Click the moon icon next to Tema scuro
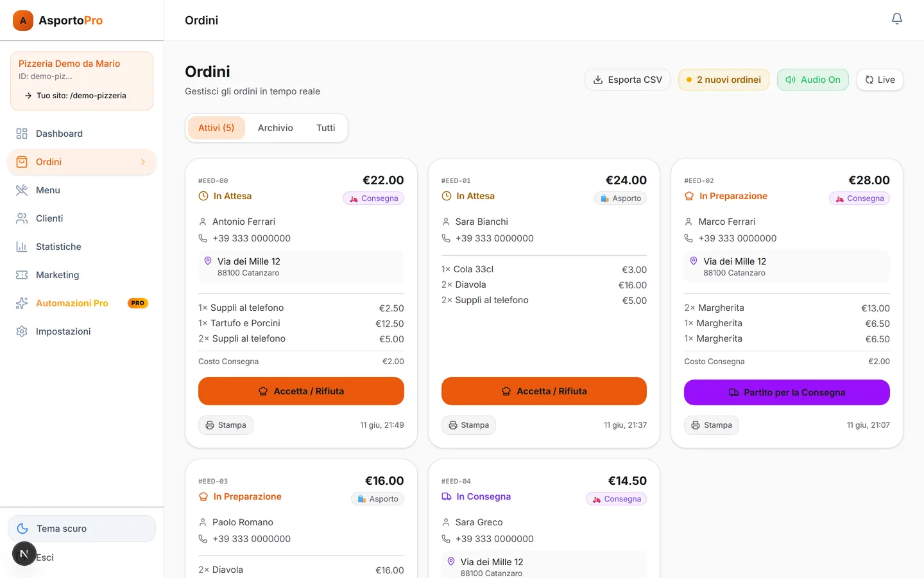924x578 pixels. click(x=22, y=529)
